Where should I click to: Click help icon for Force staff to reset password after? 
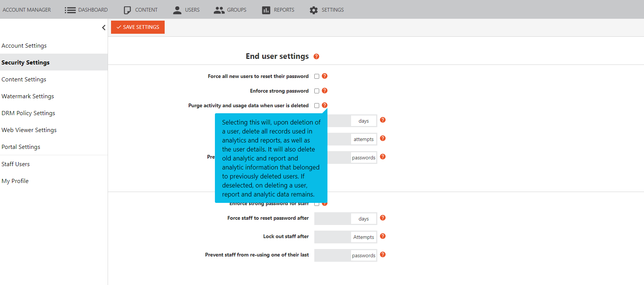(383, 218)
